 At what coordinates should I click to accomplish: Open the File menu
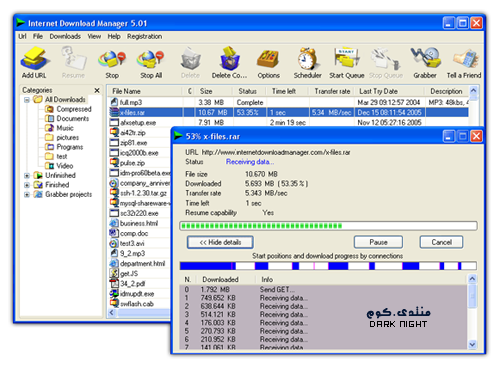pos(38,36)
